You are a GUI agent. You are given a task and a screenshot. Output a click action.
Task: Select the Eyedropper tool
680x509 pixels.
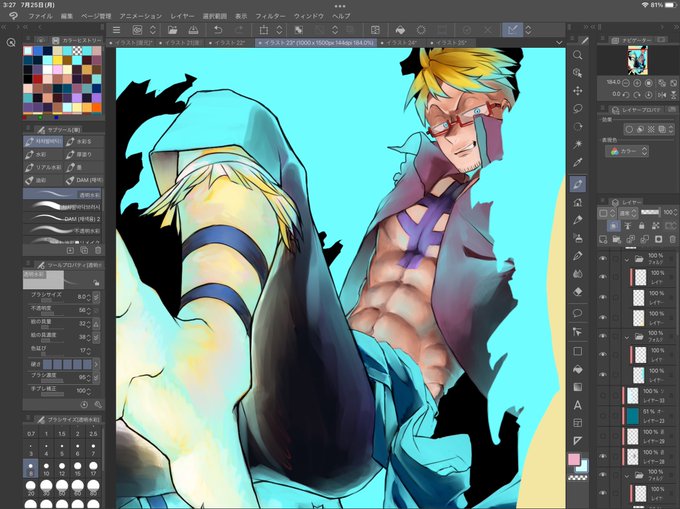(577, 163)
